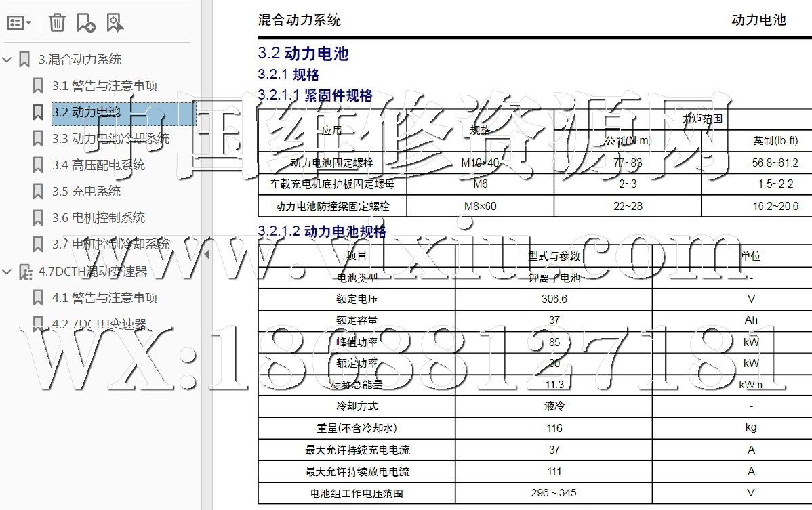The width and height of the screenshot is (812, 510).
Task: Click the add new bookmark icon
Action: click(85, 23)
